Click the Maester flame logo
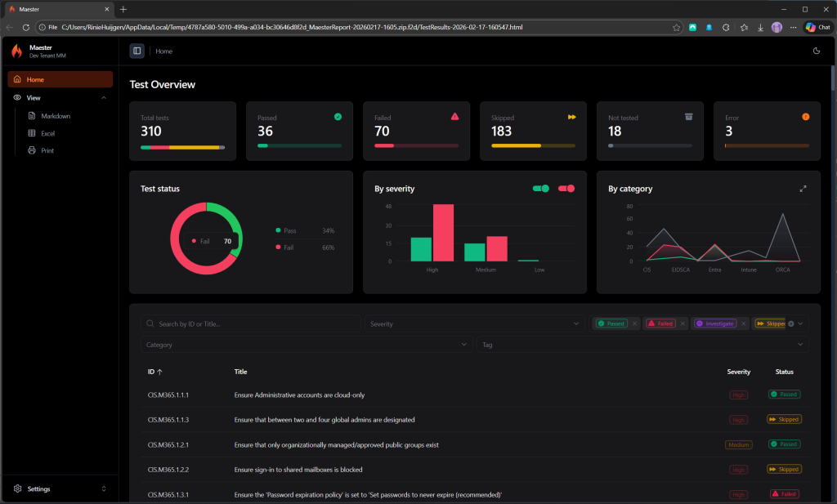The height and width of the screenshot is (504, 837). [x=17, y=51]
